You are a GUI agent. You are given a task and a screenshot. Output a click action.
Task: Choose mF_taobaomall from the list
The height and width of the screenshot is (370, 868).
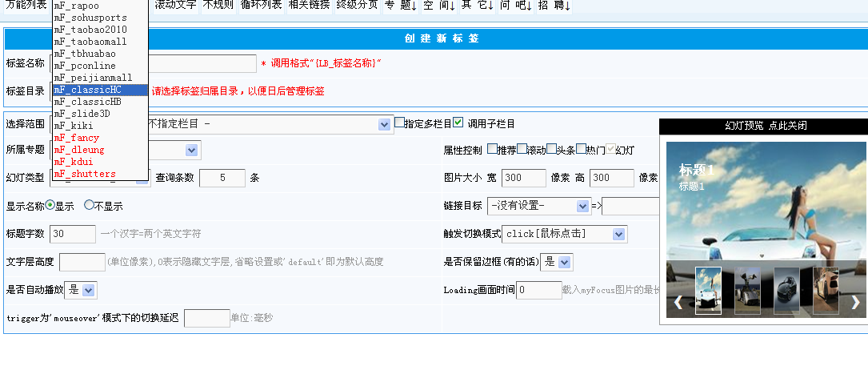pyautogui.click(x=100, y=42)
